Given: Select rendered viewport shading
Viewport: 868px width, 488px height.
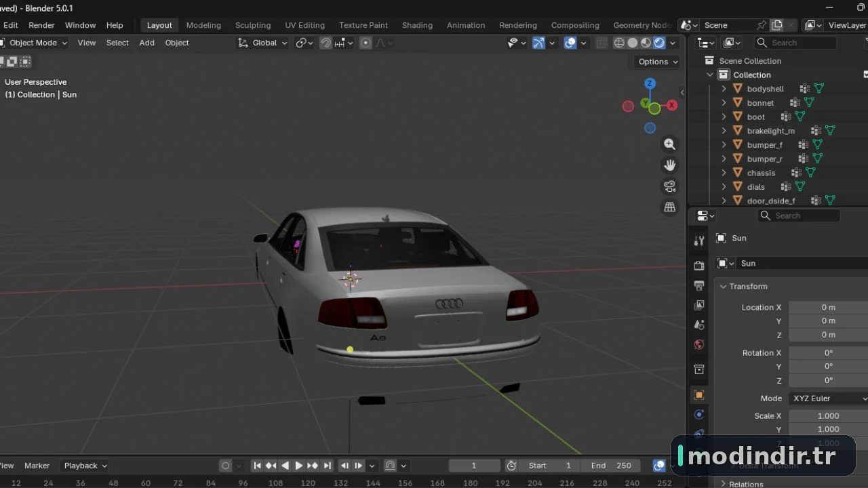Looking at the screenshot, I should click(x=658, y=43).
